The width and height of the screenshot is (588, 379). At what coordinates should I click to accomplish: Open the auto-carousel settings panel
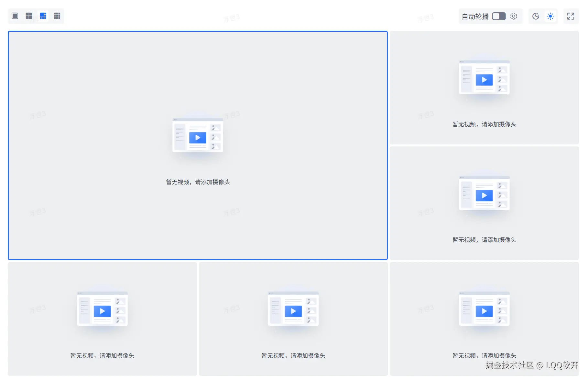tap(514, 16)
